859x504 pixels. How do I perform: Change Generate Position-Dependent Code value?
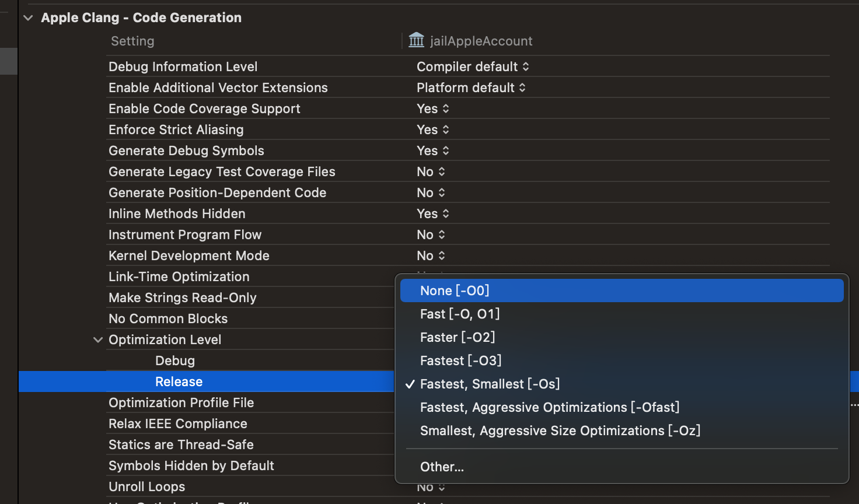(431, 192)
